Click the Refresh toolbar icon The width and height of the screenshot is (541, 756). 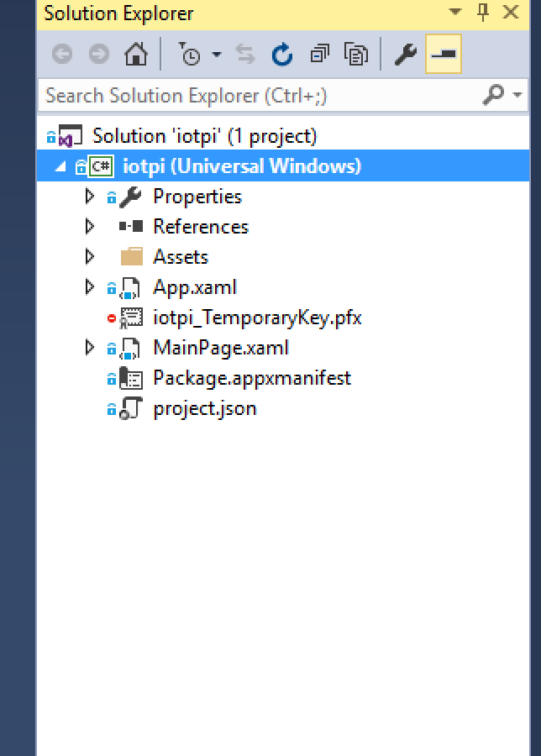[x=282, y=55]
